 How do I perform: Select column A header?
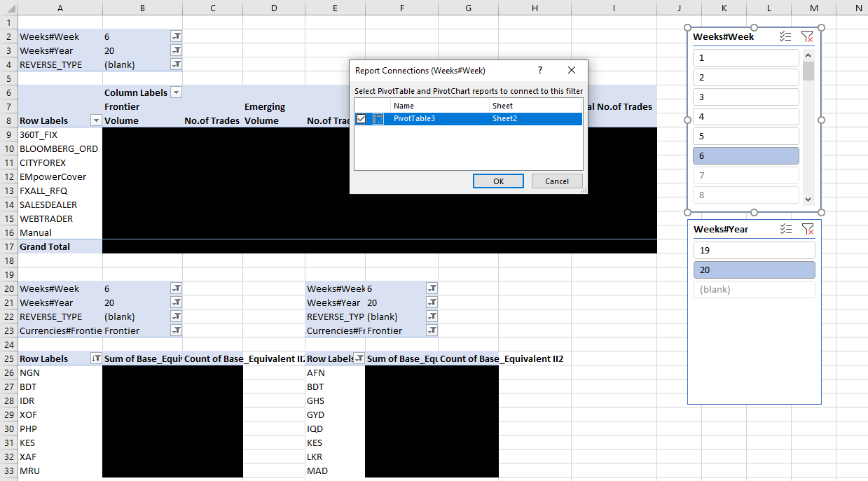(60, 8)
